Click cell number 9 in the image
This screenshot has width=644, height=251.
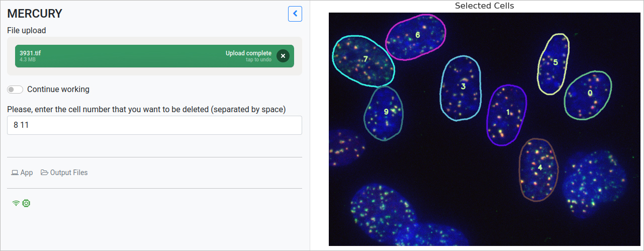386,112
